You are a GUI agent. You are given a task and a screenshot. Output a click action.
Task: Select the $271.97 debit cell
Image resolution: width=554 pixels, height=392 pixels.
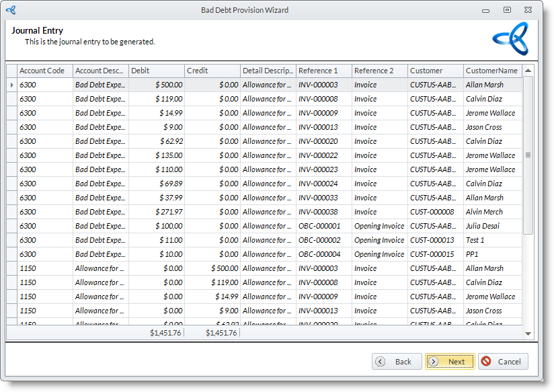157,212
